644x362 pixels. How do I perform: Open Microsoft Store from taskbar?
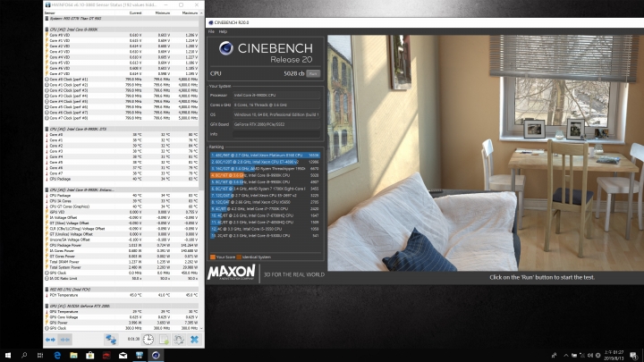click(90, 356)
